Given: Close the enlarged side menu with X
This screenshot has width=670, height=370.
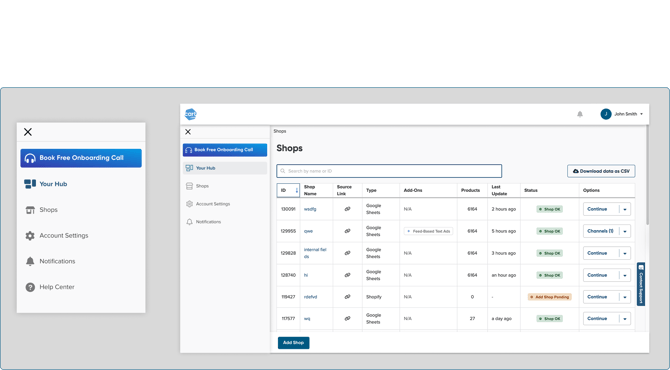Looking at the screenshot, I should coord(28,132).
